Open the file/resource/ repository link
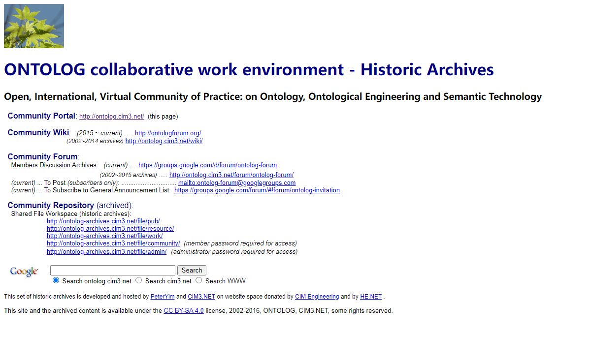 click(x=110, y=229)
